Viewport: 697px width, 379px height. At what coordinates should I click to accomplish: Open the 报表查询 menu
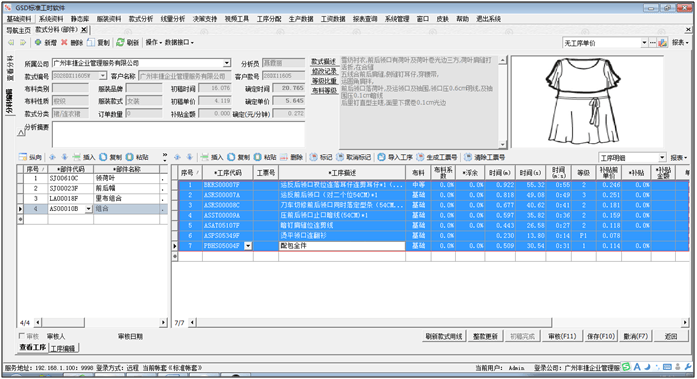(365, 19)
